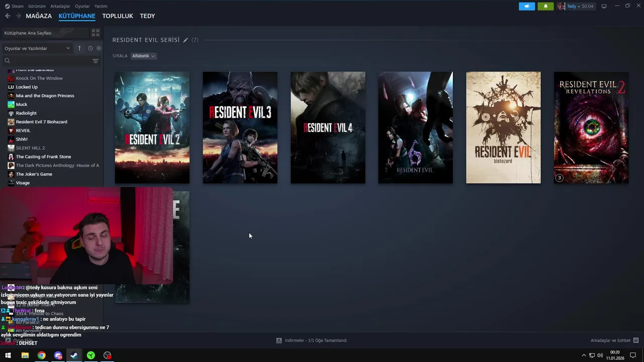Image resolution: width=644 pixels, height=362 pixels.
Task: Open Resident Evil 7 biohazard cover
Action: click(x=503, y=128)
